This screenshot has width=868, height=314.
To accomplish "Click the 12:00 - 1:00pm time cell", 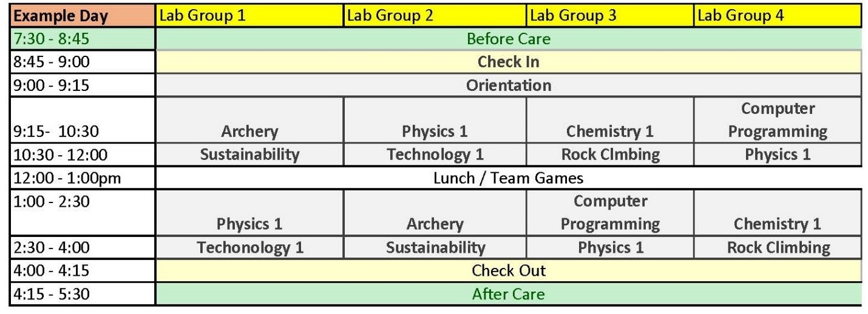I will [x=82, y=178].
